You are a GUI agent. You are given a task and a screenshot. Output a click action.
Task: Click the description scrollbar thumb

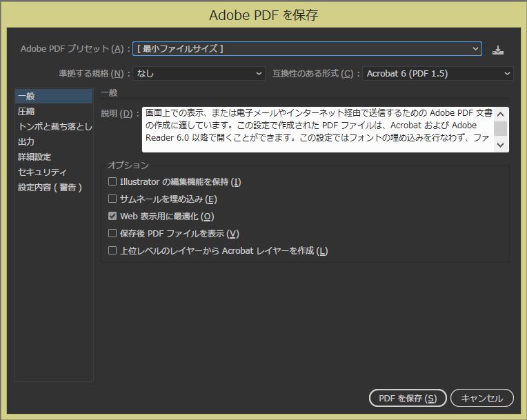tap(501, 128)
